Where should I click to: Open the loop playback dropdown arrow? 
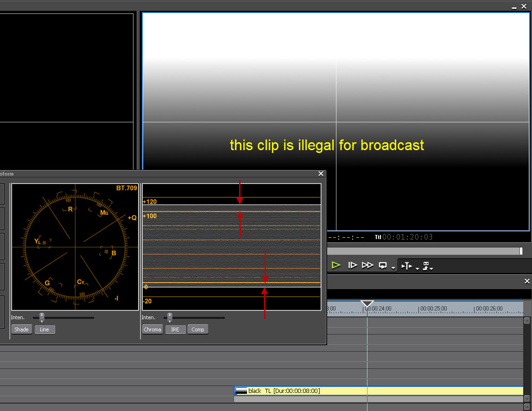[393, 268]
